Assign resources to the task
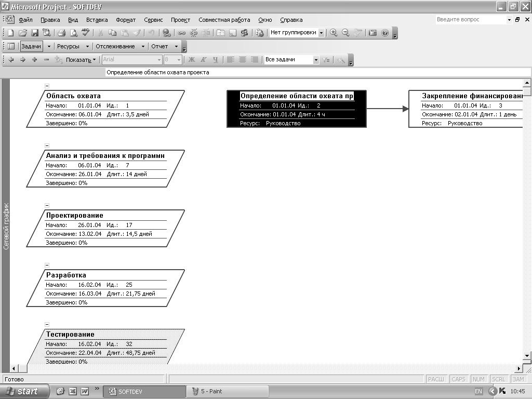Viewport: 532px width, 399px height. coord(244,33)
